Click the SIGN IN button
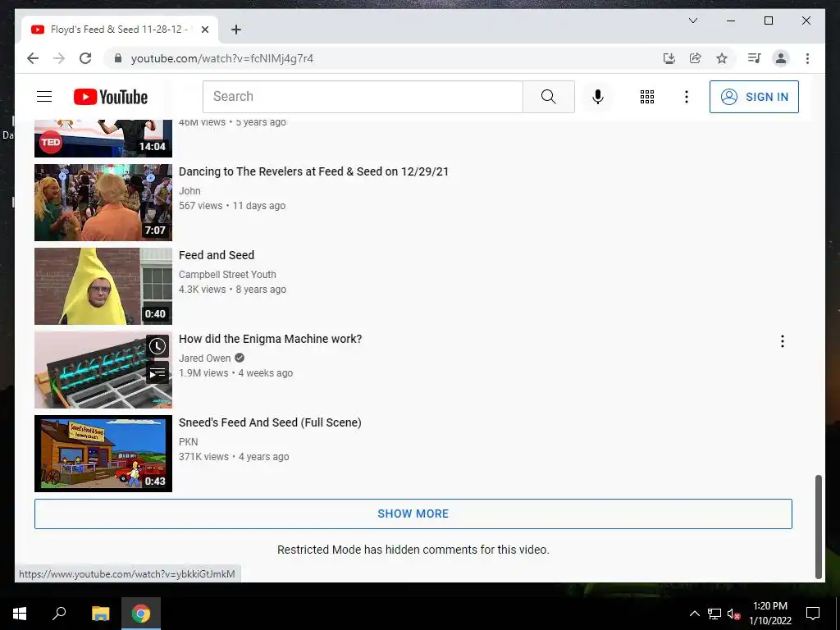This screenshot has height=630, width=840. pyautogui.click(x=754, y=97)
